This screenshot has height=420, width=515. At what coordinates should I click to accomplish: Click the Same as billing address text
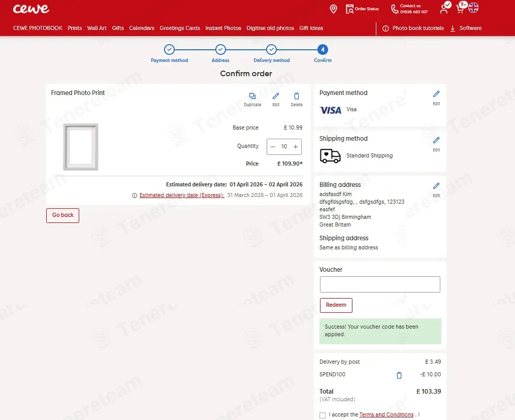(348, 248)
